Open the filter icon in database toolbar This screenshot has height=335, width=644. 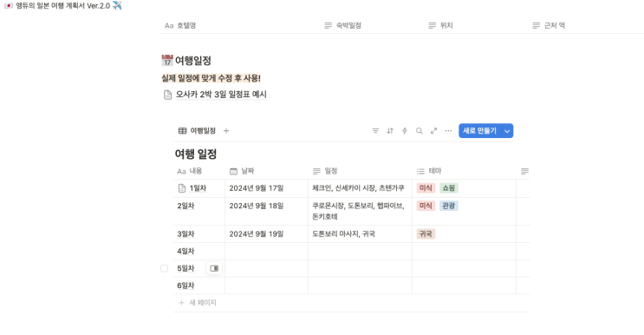[x=375, y=131]
